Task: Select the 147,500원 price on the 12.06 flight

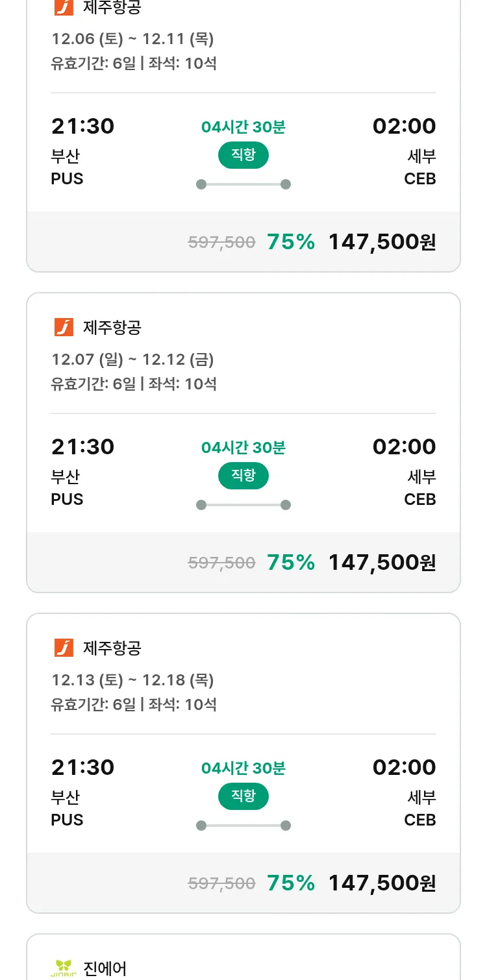Action: point(382,242)
